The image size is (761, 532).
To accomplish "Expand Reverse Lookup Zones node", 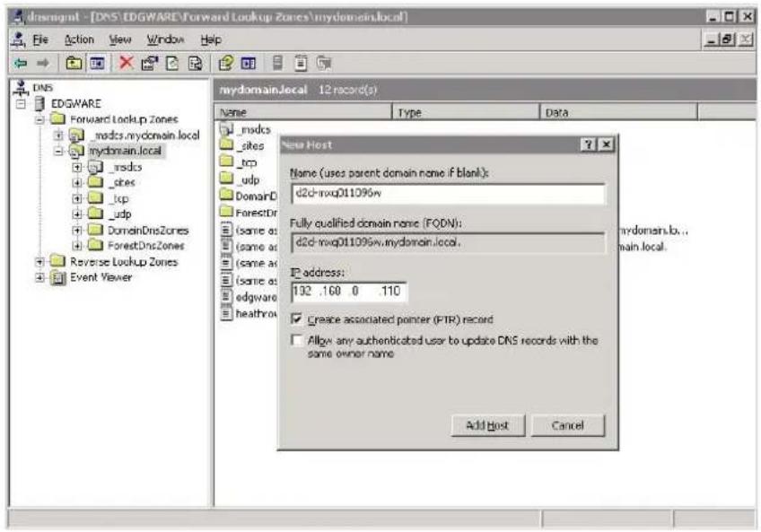I will [39, 262].
